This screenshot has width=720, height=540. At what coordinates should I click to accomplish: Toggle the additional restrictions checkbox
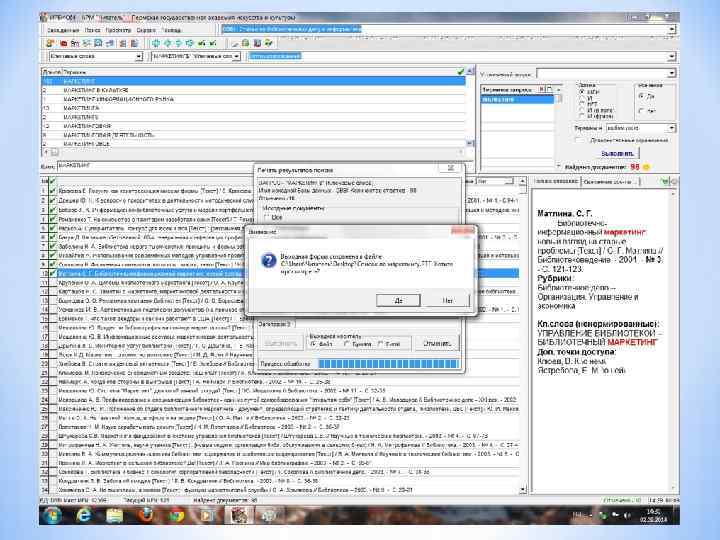point(581,140)
